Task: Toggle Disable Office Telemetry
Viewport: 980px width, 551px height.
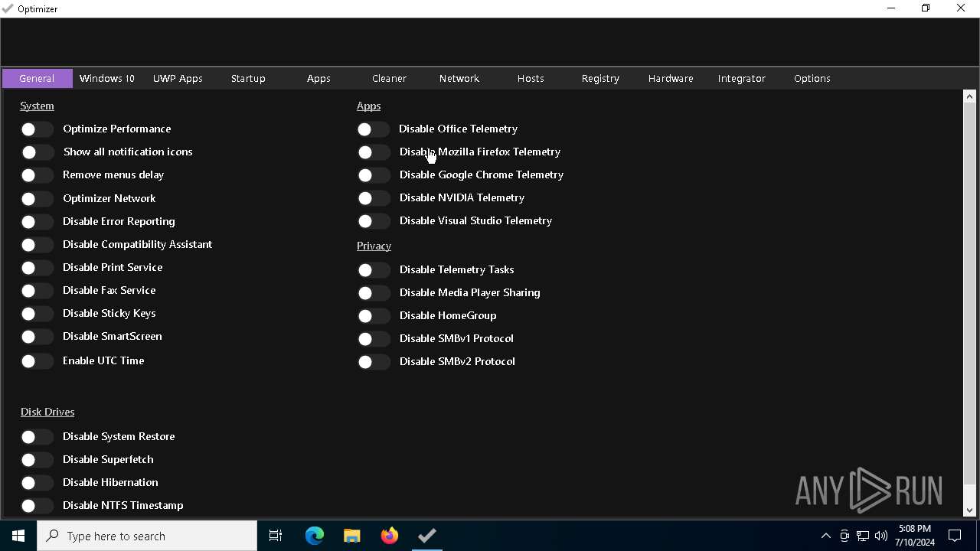Action: pyautogui.click(x=374, y=129)
